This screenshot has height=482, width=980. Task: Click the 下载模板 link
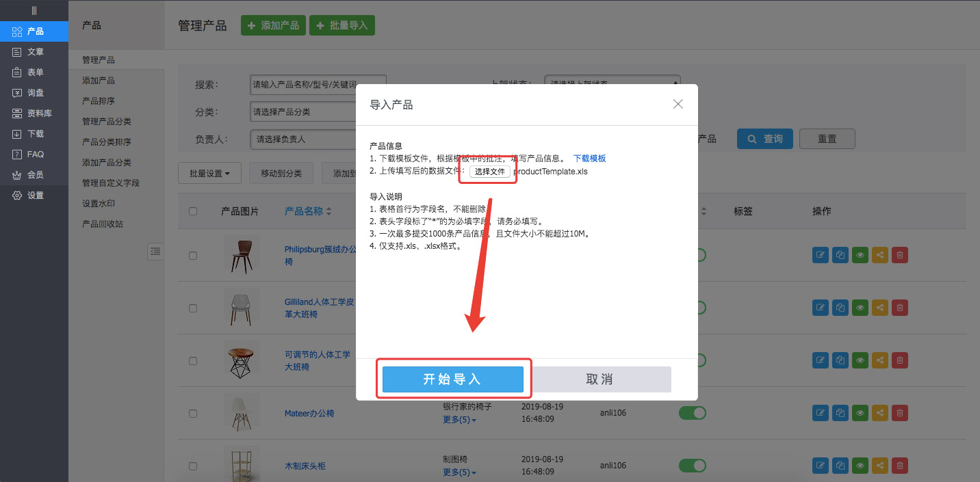click(589, 158)
